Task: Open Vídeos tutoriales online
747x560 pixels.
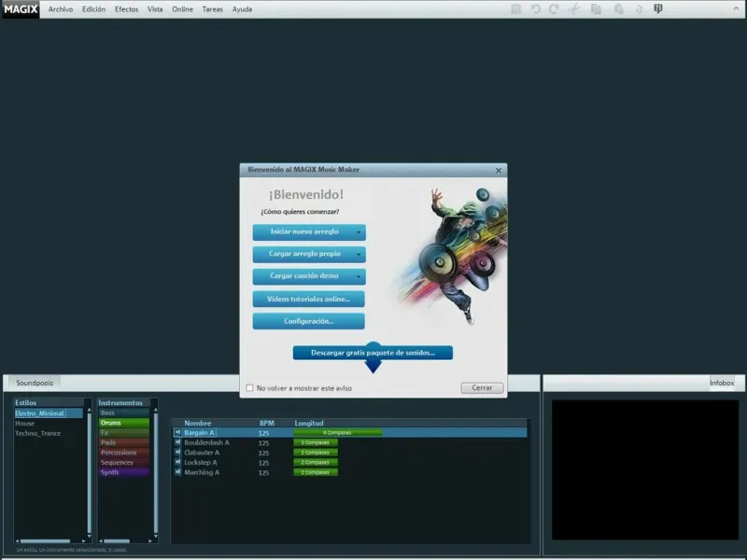Action: click(x=309, y=299)
